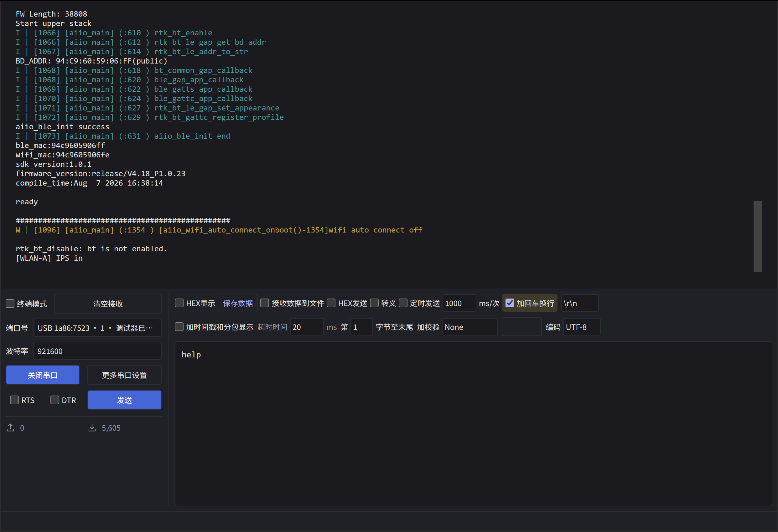Image resolution: width=778 pixels, height=532 pixels.
Task: Open 更多串口设置 more serial settings
Action: tap(125, 375)
